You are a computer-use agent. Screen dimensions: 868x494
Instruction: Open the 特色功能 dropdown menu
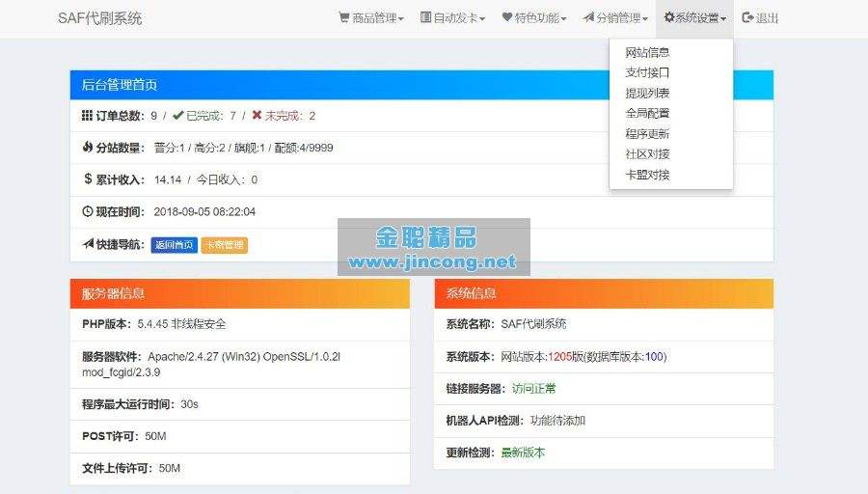click(533, 18)
